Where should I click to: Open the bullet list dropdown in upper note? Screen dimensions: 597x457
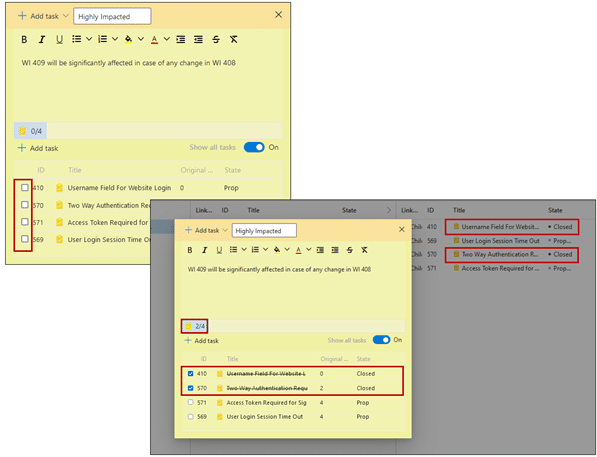click(x=89, y=39)
